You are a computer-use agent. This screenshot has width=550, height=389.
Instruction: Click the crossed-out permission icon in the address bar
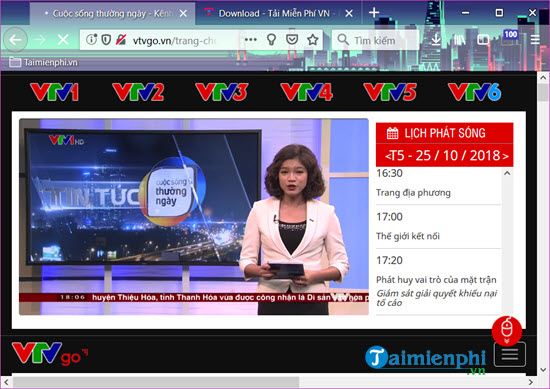click(x=121, y=39)
